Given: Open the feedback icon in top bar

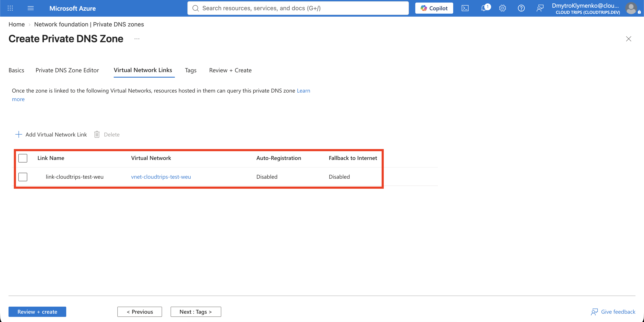Looking at the screenshot, I should pos(540,8).
